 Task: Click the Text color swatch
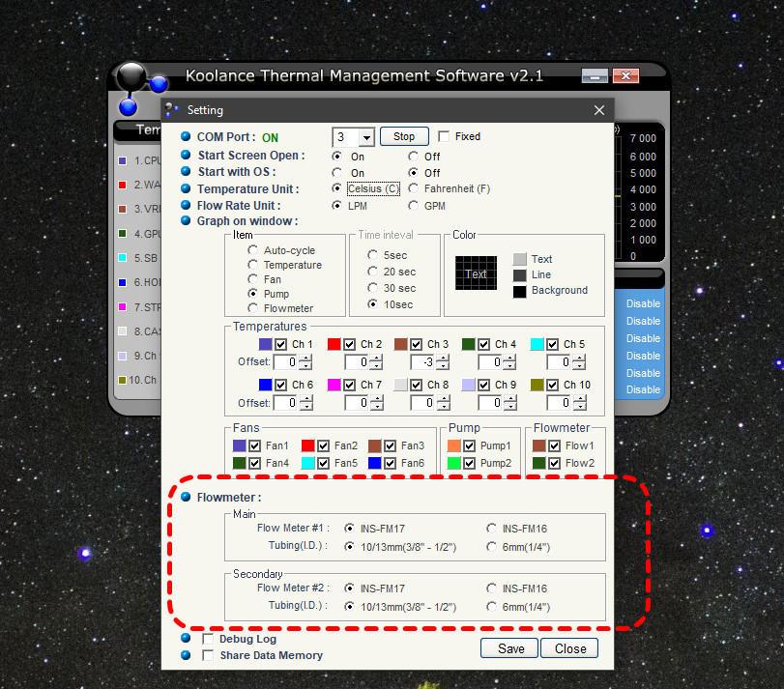(520, 259)
